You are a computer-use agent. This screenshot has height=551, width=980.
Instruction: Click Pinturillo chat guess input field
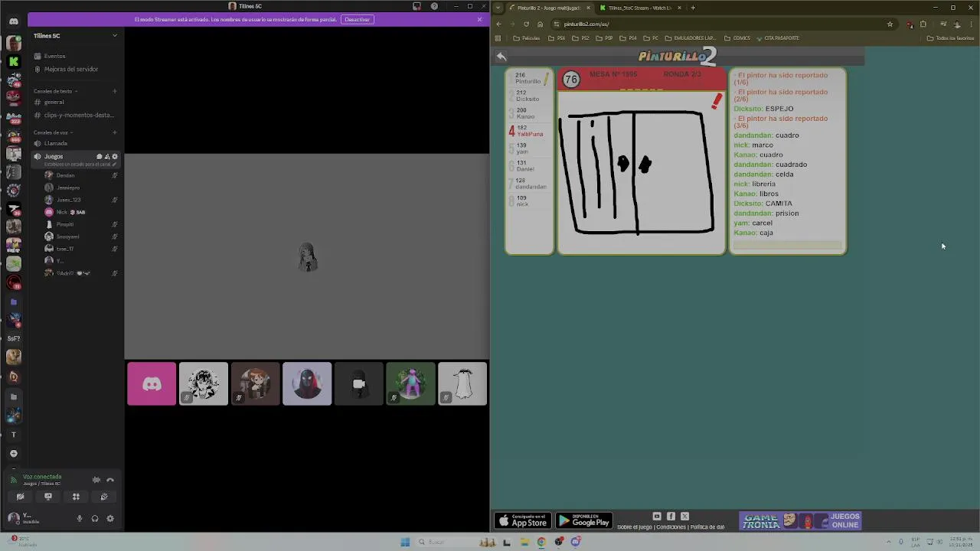(788, 245)
